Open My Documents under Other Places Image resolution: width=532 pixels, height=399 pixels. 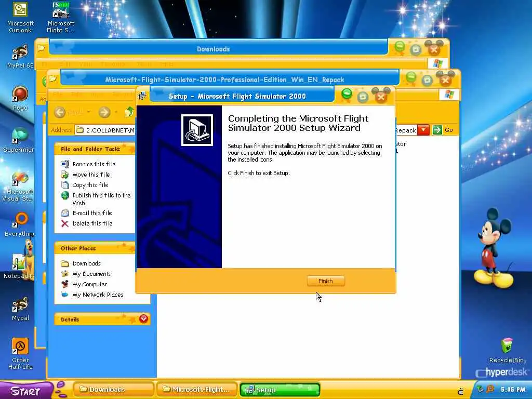91,274
